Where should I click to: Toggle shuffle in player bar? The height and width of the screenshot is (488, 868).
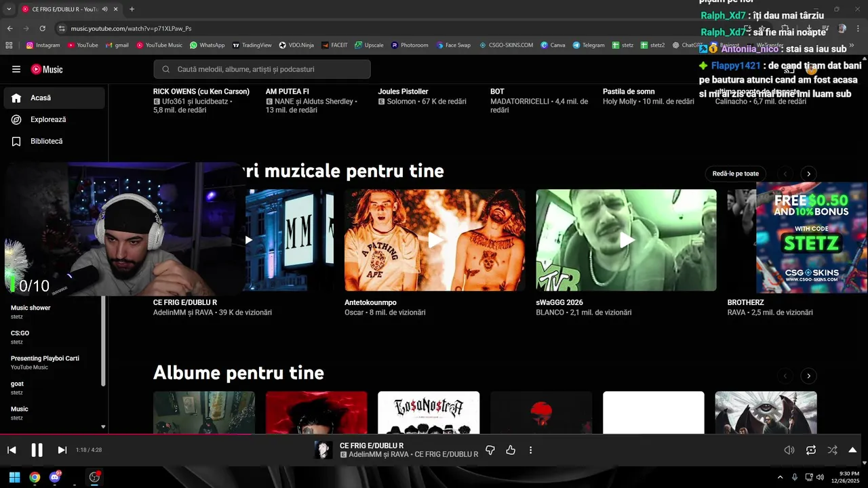pos(832,450)
